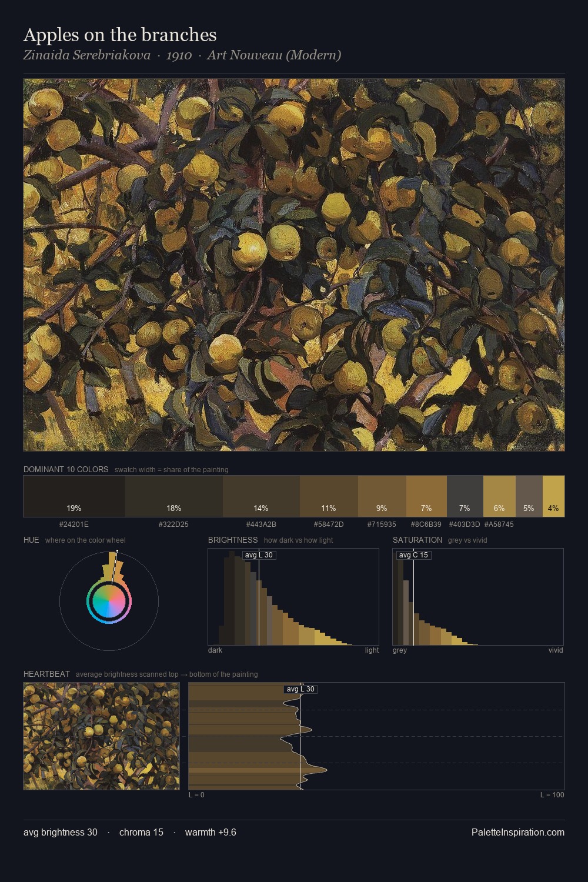
Task: Click the HUE section heading
Action: (31, 540)
